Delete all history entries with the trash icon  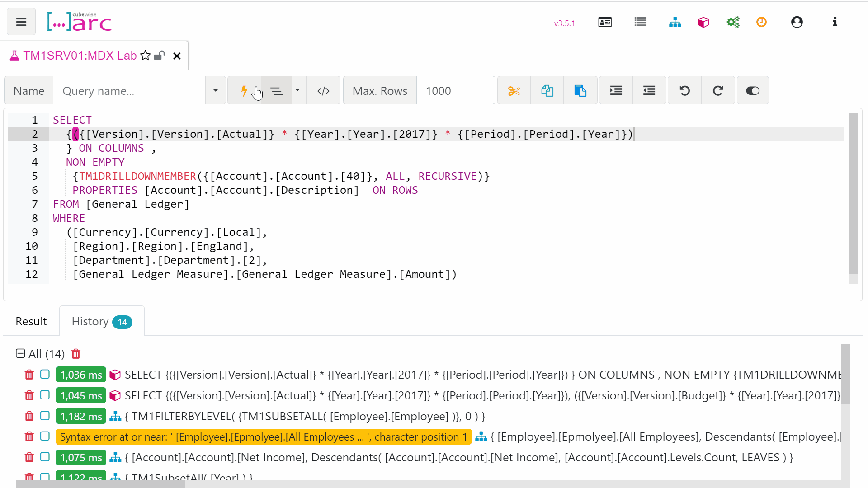pos(76,354)
